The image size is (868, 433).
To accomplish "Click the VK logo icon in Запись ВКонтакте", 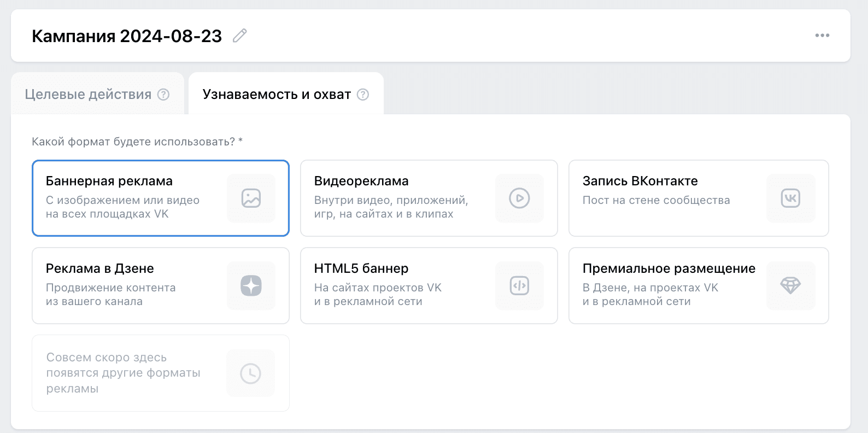I will click(790, 198).
